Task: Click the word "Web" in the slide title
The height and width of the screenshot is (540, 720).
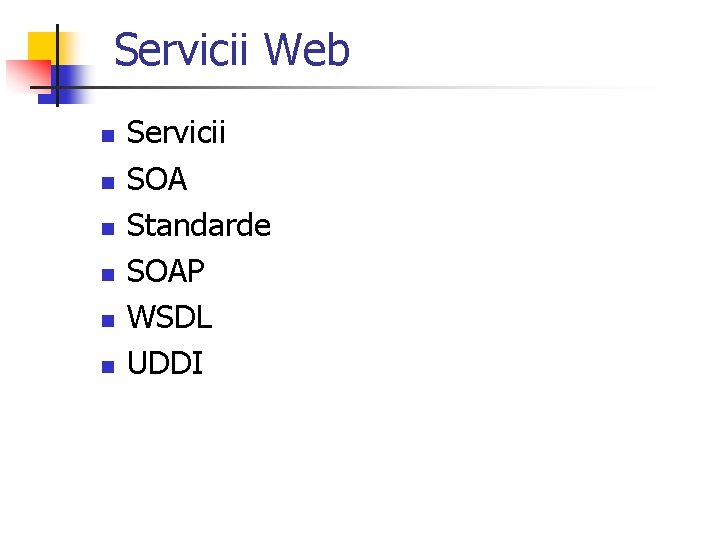Action: point(307,49)
